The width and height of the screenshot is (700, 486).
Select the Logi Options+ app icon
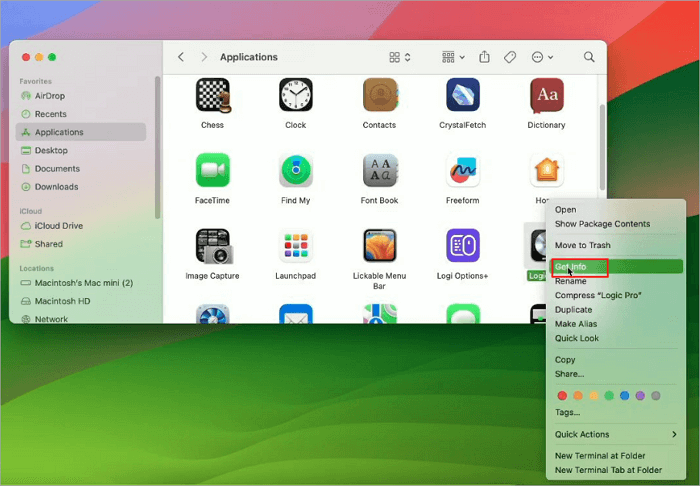(462, 246)
